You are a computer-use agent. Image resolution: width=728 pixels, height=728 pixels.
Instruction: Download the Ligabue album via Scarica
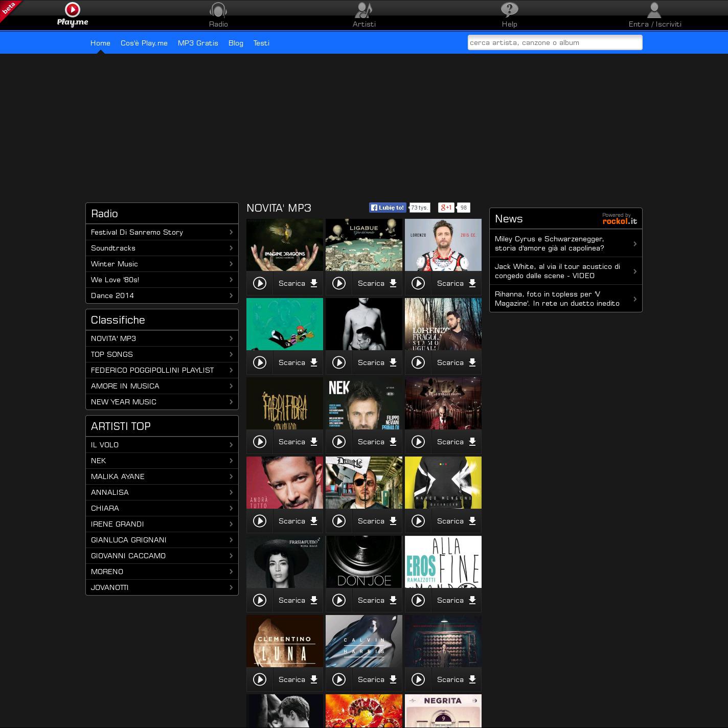click(377, 283)
